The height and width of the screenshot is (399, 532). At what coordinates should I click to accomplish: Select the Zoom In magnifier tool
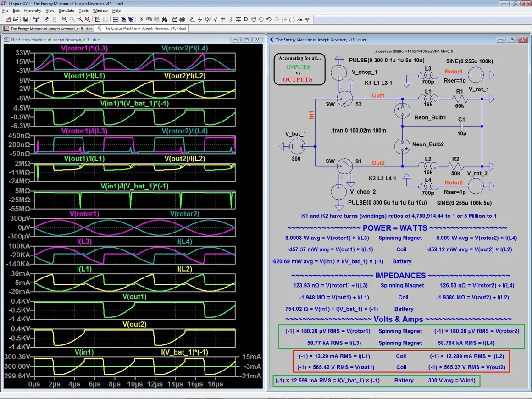click(x=65, y=19)
